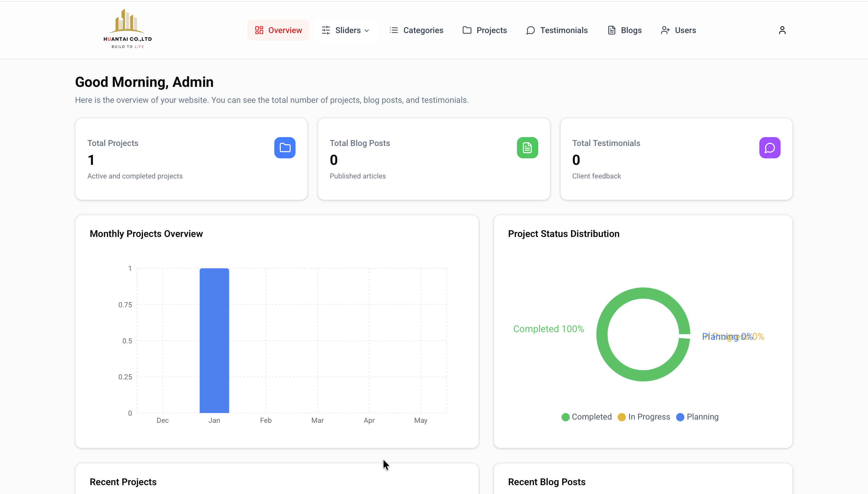
Task: Click 'Published articles' text
Action: tap(358, 176)
